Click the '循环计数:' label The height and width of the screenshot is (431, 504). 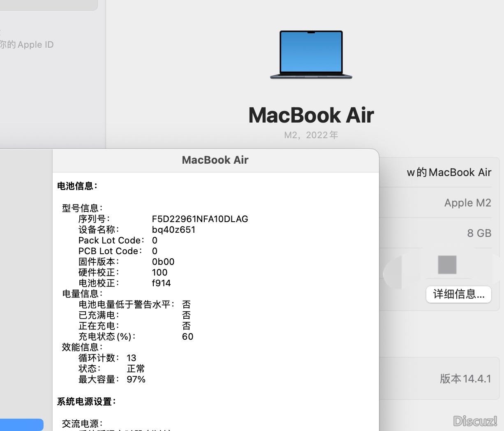[99, 358]
